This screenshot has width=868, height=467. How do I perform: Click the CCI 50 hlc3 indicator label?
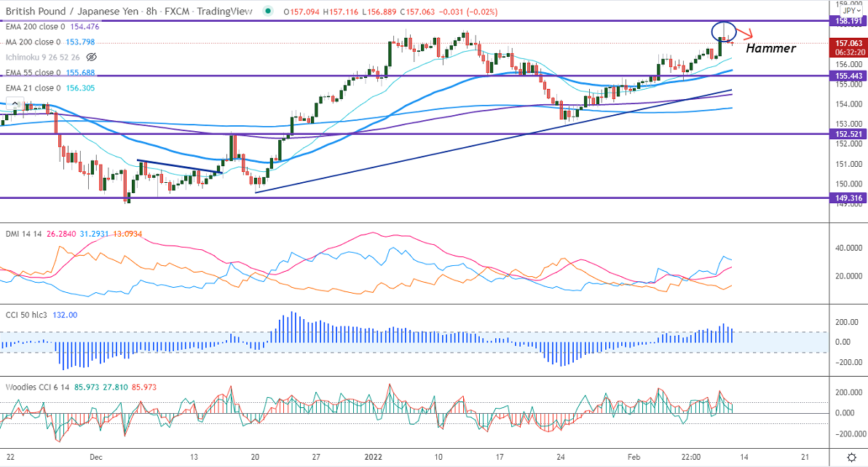coord(26,315)
